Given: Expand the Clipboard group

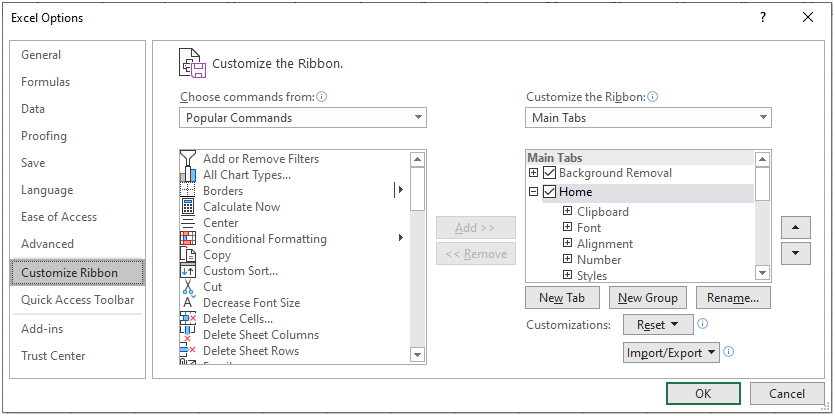Looking at the screenshot, I should (x=567, y=211).
